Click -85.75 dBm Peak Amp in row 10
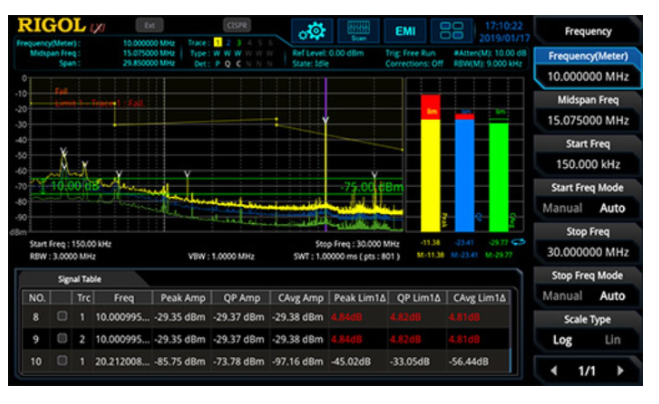 pos(182,361)
